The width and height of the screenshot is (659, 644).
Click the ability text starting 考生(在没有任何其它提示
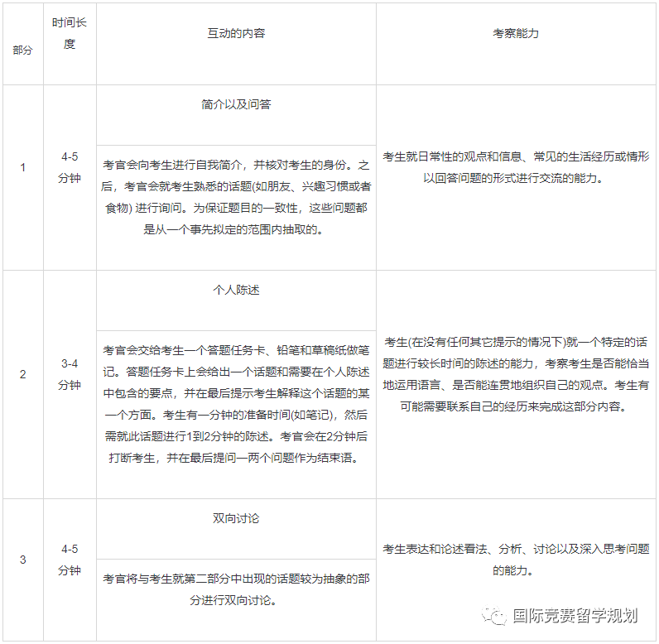[516, 374]
